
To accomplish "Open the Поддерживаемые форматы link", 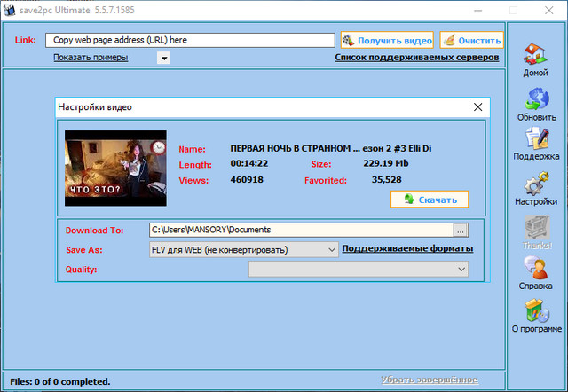I will (407, 249).
